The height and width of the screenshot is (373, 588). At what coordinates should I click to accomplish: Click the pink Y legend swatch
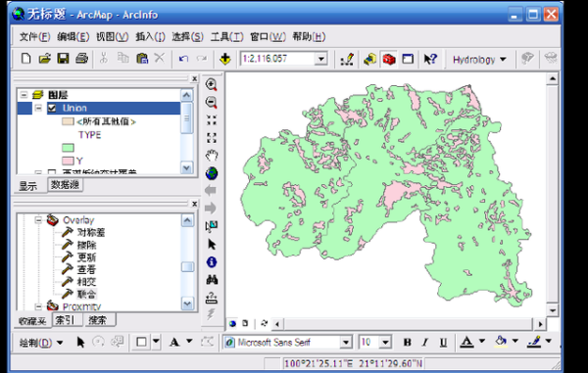point(68,161)
